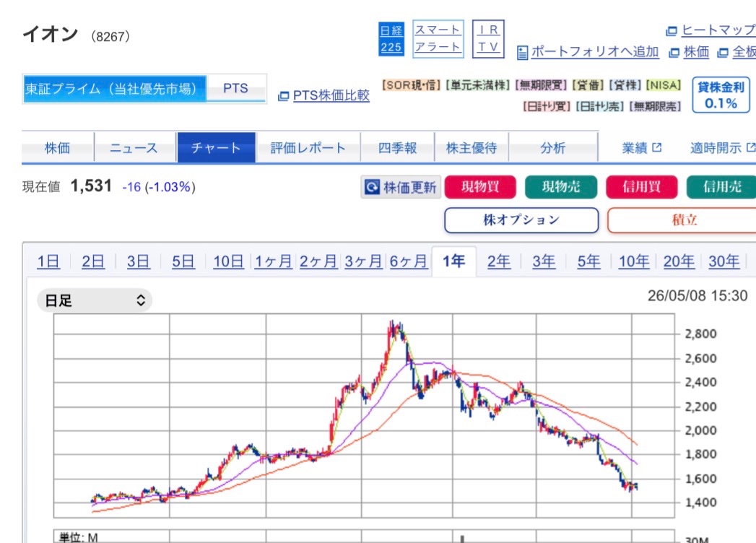Click the popup icon beside PTS株価比較

coord(284,97)
